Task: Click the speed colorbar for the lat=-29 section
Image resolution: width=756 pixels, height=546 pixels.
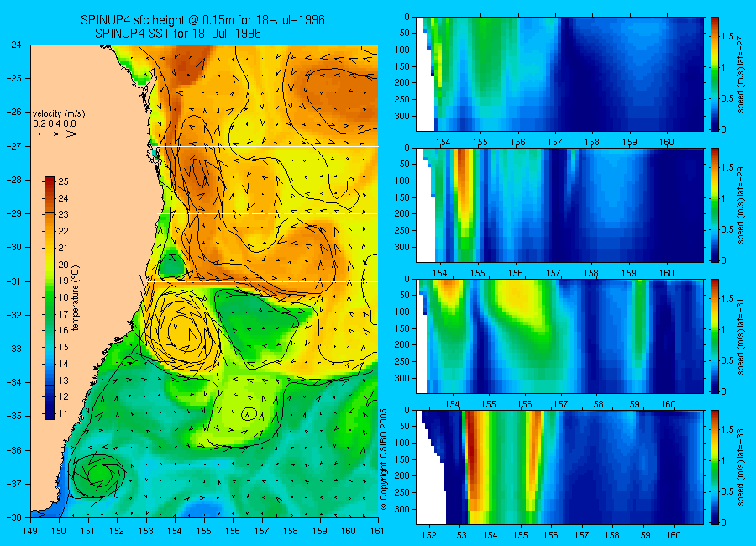Action: pyautogui.click(x=715, y=205)
